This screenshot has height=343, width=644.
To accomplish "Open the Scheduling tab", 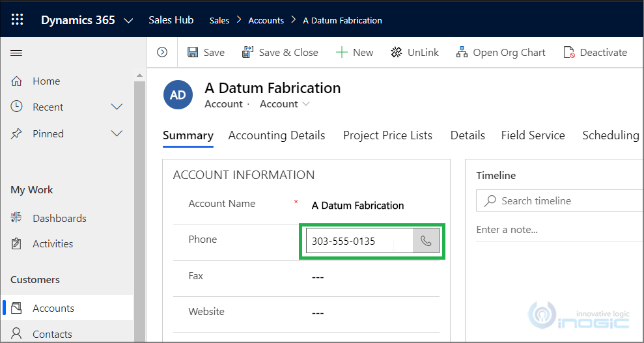I will click(x=611, y=135).
